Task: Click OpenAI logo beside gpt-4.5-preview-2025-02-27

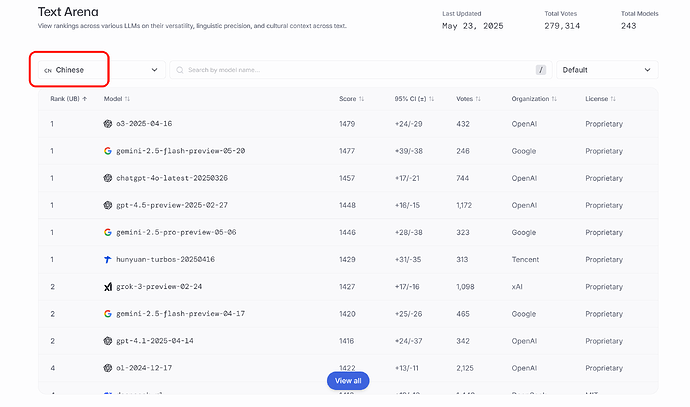Action: pos(108,205)
